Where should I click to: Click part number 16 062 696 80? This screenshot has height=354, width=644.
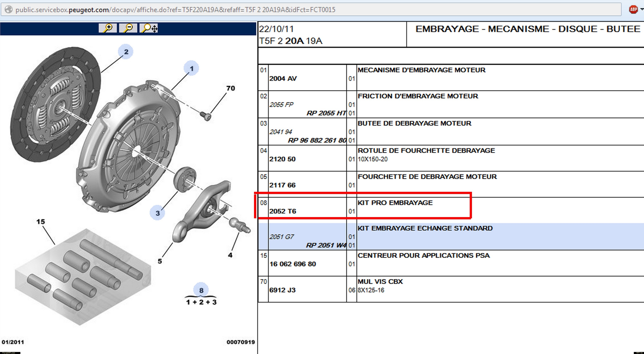point(293,264)
